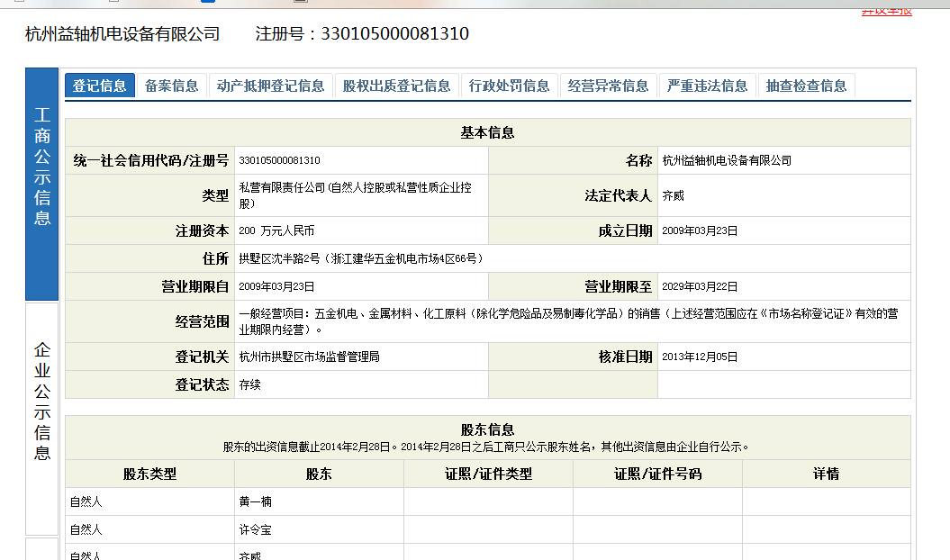Switch to the 登记信息 tab

pos(100,86)
